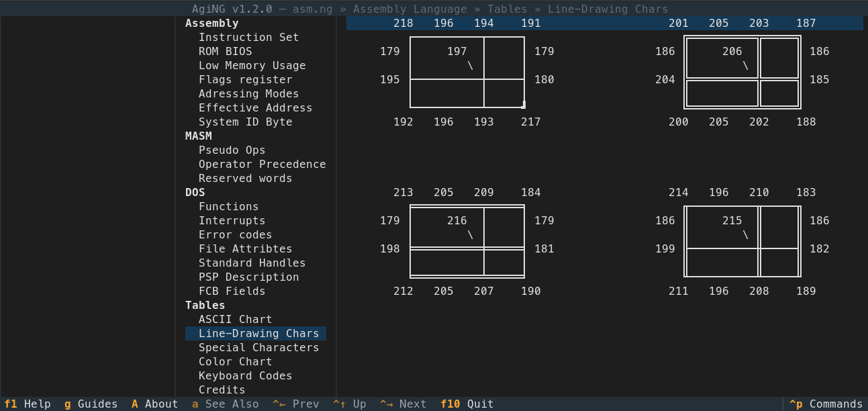Open Guides via footer g key
868x411 pixels.
tap(91, 404)
